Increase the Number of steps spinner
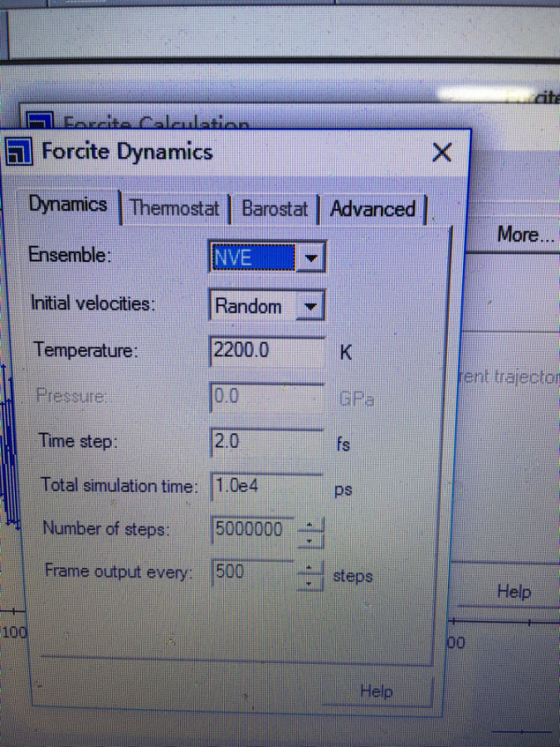Viewport: 560px width, 747px height. point(310,525)
